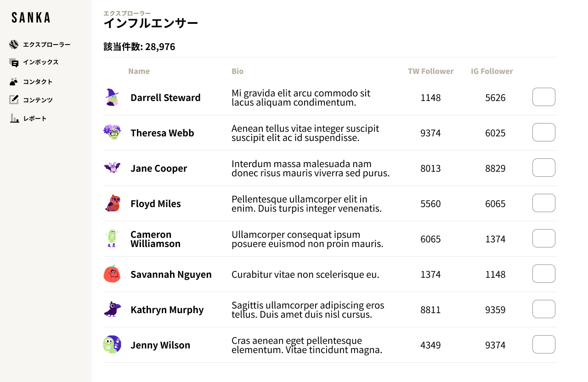The width and height of the screenshot is (588, 382).
Task: Open the name Theresa Webb
Action: pyautogui.click(x=162, y=133)
